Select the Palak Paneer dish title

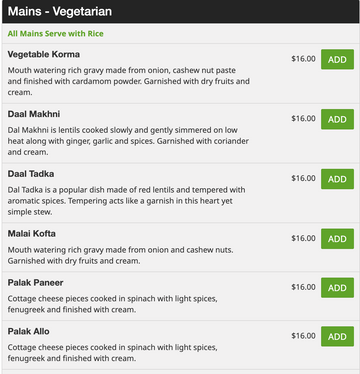(x=35, y=283)
